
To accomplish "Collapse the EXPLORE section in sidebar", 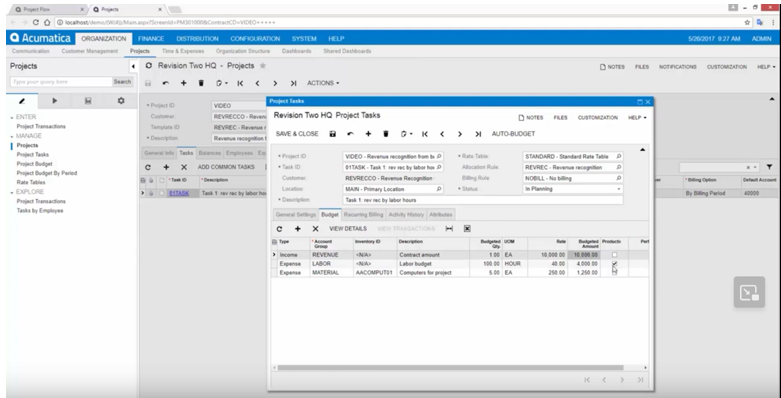I will click(x=11, y=192).
